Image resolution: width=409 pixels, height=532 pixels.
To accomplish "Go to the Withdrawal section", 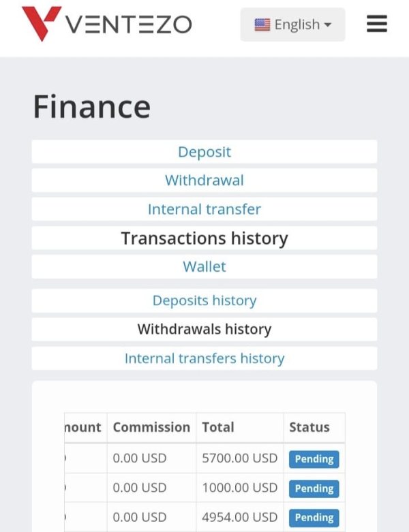I will pyautogui.click(x=204, y=180).
